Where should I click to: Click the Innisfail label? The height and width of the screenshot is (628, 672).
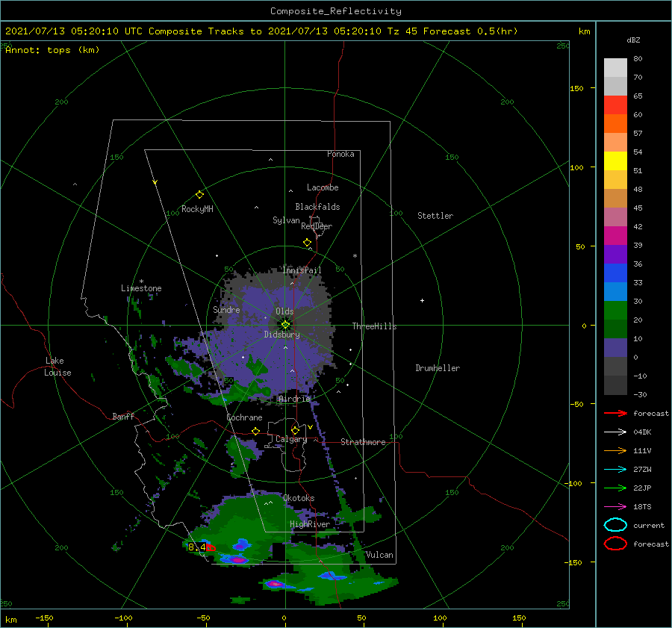[302, 270]
